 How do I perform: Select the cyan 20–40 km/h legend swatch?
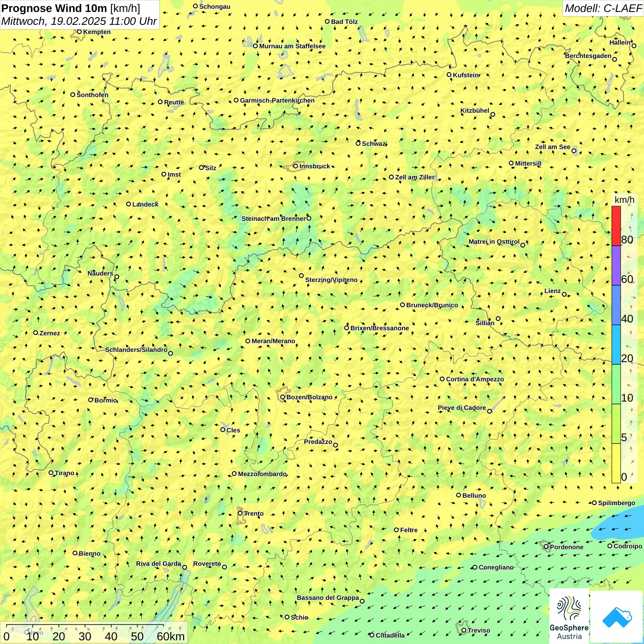pyautogui.click(x=616, y=345)
